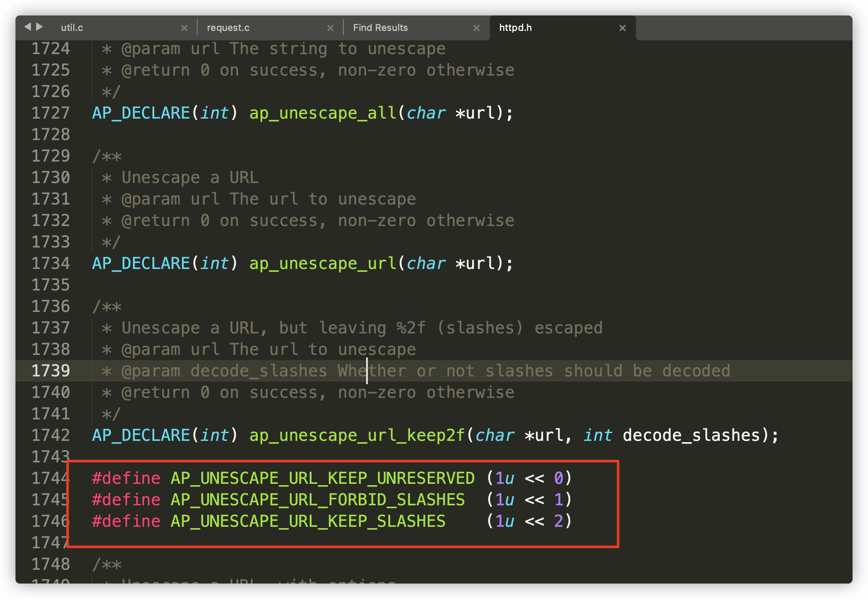Open the request.c tab
The width and height of the screenshot is (868, 599).
pos(228,28)
